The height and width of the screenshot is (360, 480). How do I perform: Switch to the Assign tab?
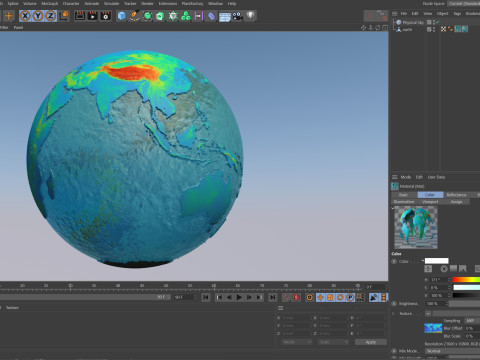point(456,202)
